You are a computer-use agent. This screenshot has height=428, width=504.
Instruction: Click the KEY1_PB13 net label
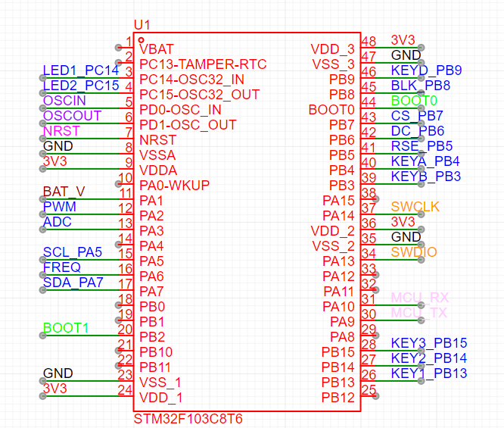click(x=429, y=373)
